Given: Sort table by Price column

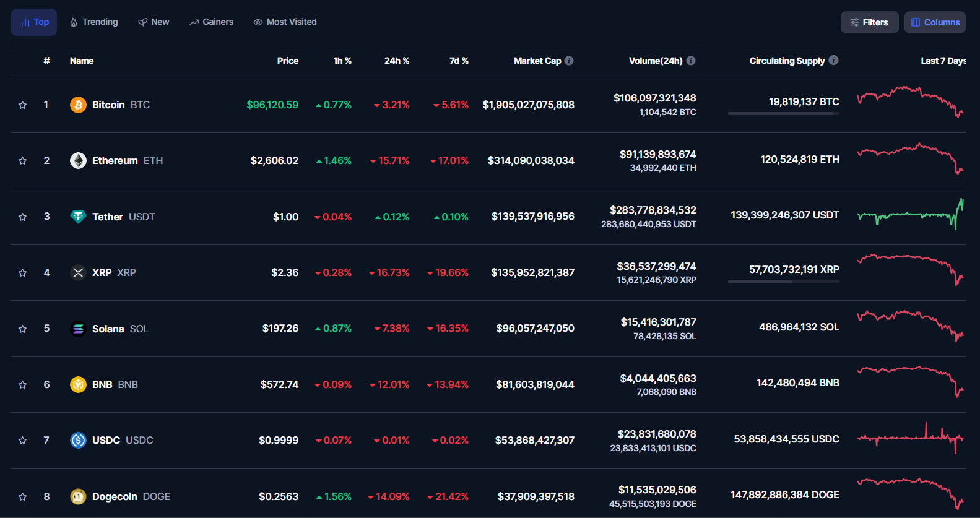Looking at the screenshot, I should coord(288,61).
